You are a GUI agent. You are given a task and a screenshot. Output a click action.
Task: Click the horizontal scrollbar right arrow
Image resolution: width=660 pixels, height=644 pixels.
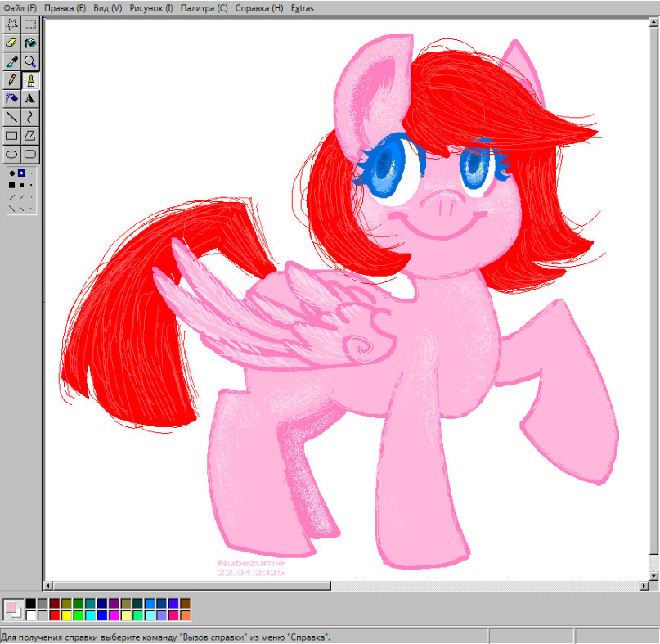point(644,585)
